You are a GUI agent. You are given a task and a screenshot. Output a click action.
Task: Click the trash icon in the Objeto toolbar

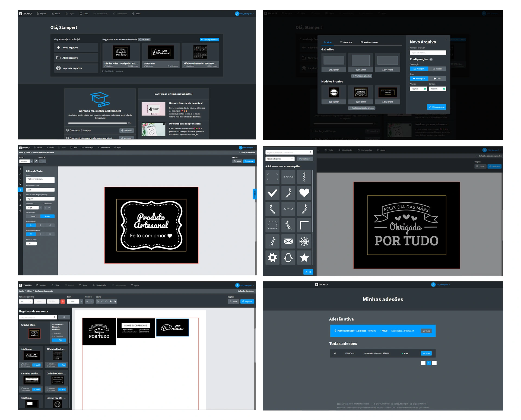[98, 301]
